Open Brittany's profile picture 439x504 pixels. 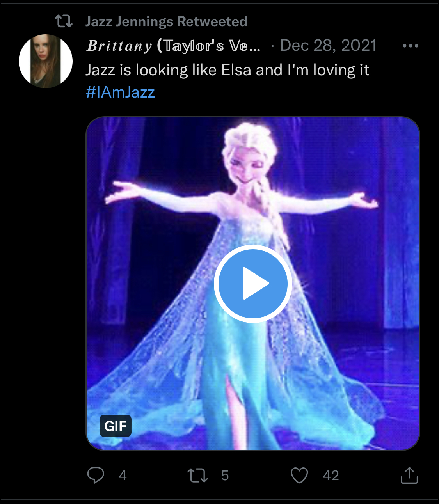point(46,61)
